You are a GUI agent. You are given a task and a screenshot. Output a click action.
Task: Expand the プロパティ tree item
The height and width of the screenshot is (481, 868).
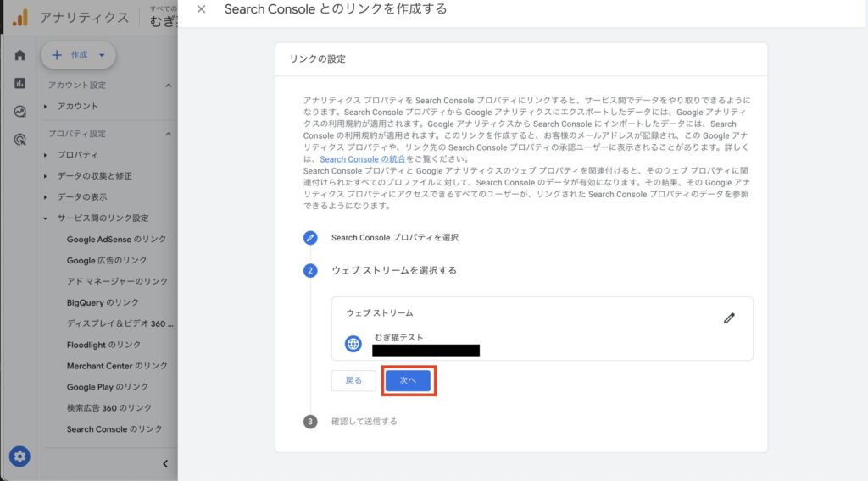coord(46,155)
